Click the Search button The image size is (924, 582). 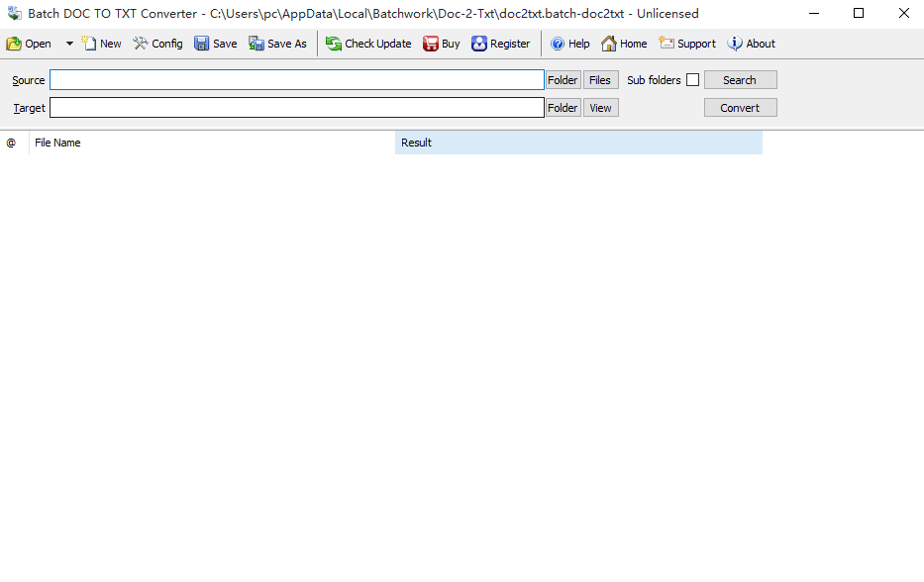coord(740,80)
